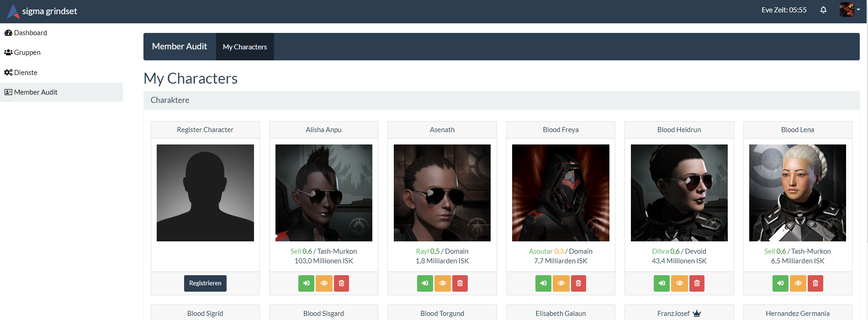The height and width of the screenshot is (320, 868).
Task: Click the Blood Lena card header
Action: point(798,130)
